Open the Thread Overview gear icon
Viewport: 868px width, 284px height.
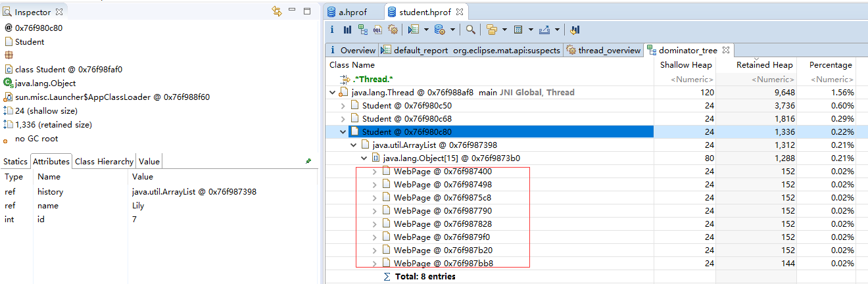tap(393, 30)
